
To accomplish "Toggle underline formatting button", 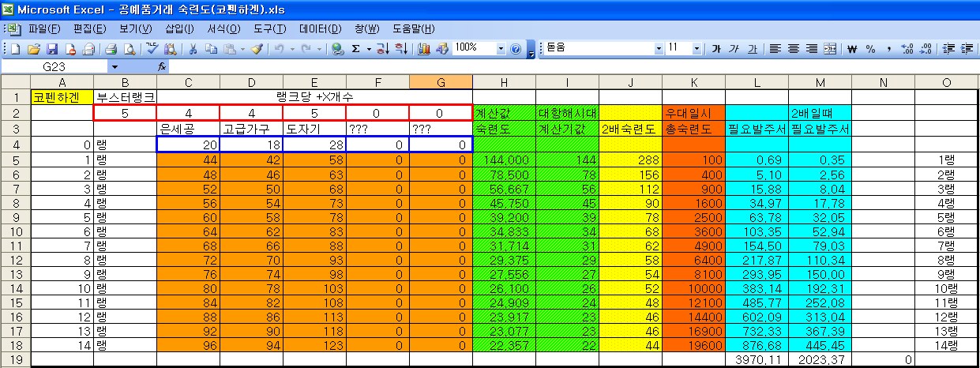I will [x=752, y=49].
